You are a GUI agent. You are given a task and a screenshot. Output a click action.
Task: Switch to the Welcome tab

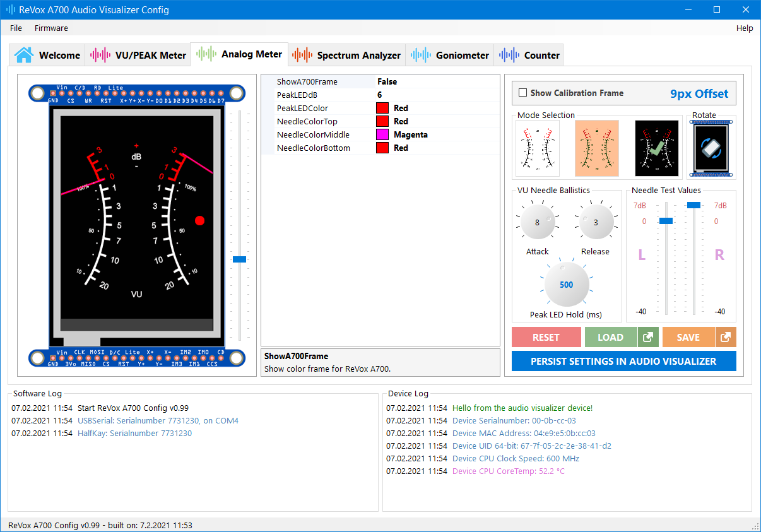pyautogui.click(x=47, y=55)
